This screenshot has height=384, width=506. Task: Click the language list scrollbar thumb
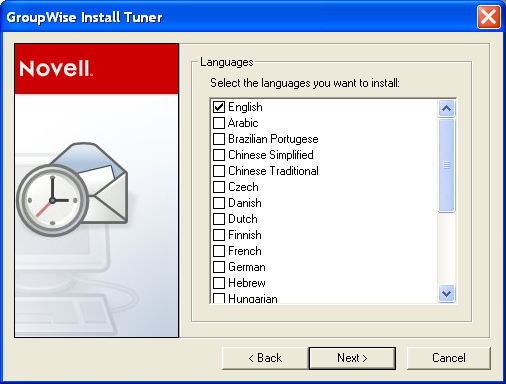[x=447, y=165]
